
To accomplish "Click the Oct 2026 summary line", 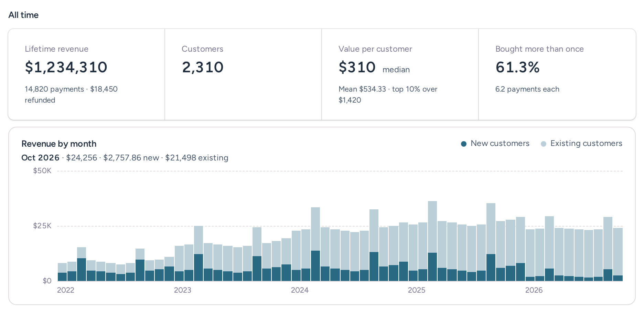I will click(125, 158).
